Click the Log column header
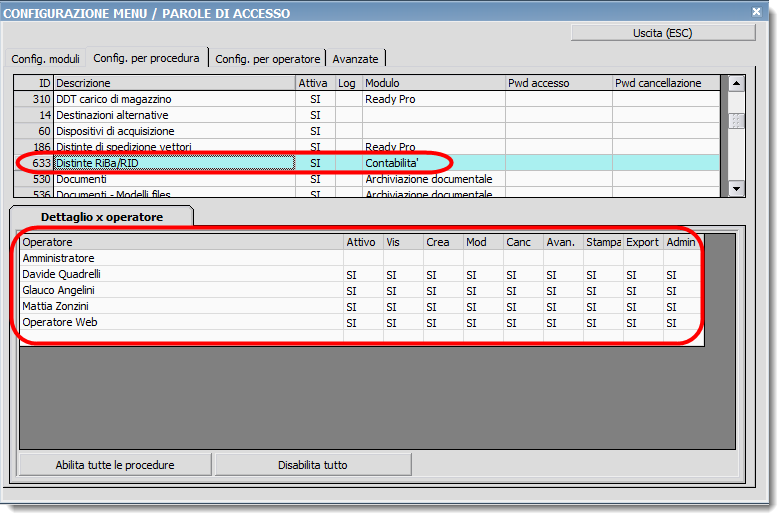This screenshot has height=520, width=784. tap(348, 83)
